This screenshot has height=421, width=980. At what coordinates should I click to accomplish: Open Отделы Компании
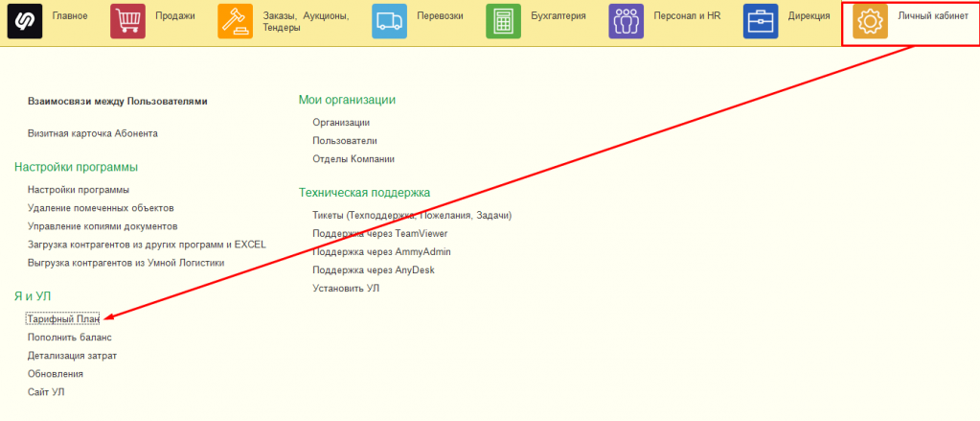click(x=353, y=159)
